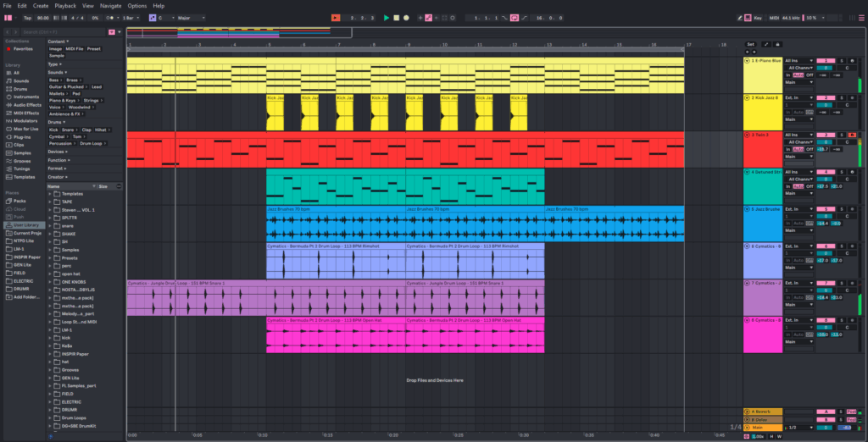Disarm the 3 Twin 3 track
The height and width of the screenshot is (442, 868).
point(851,135)
